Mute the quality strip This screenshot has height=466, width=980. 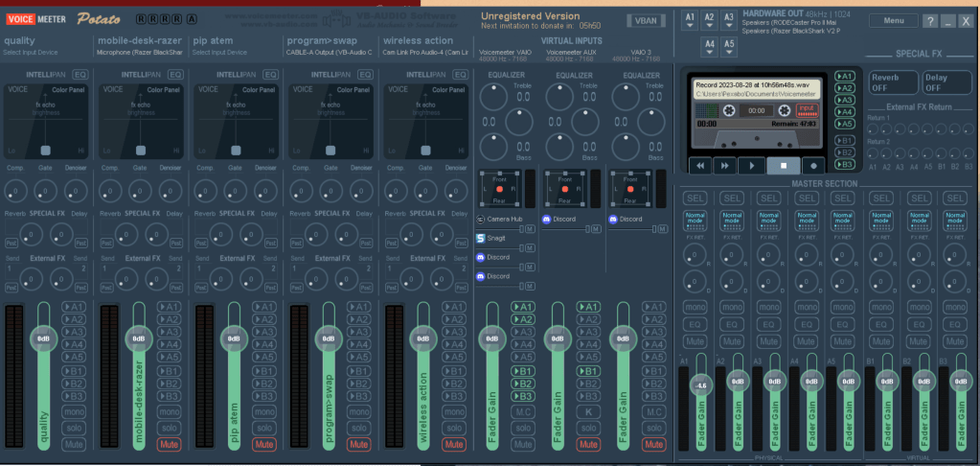click(x=74, y=445)
